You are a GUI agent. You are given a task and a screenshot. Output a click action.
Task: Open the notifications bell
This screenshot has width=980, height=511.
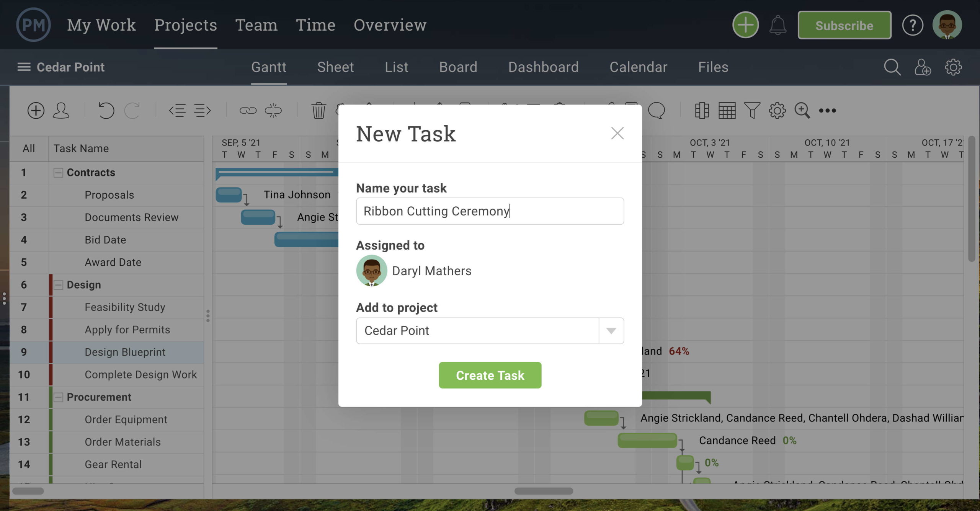click(x=778, y=25)
